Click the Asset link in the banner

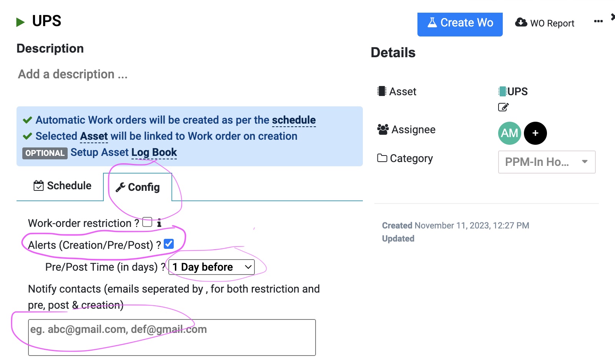pyautogui.click(x=94, y=136)
